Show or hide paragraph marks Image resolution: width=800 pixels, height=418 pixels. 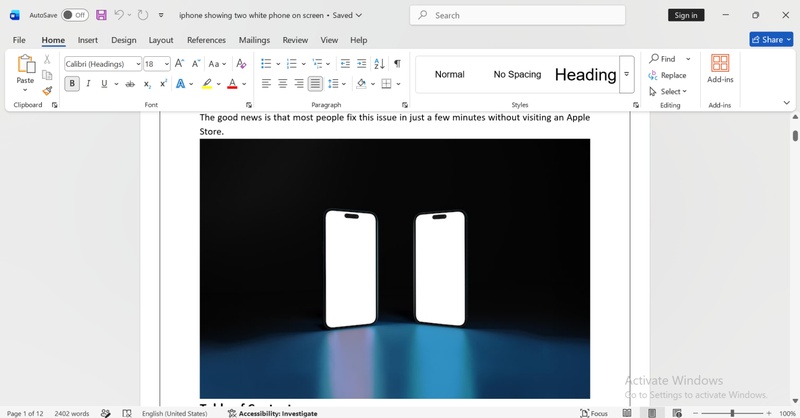tap(397, 64)
